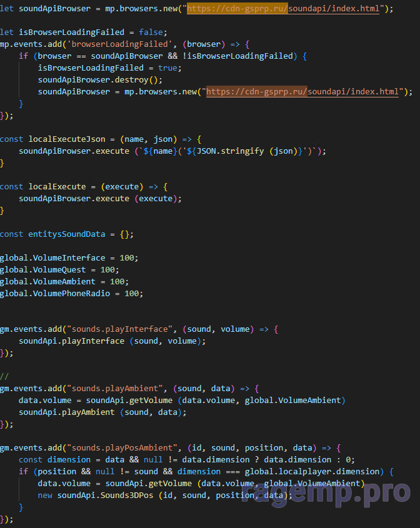Click global.VolumeQuest assignment
The image size is (420, 528).
click(59, 270)
